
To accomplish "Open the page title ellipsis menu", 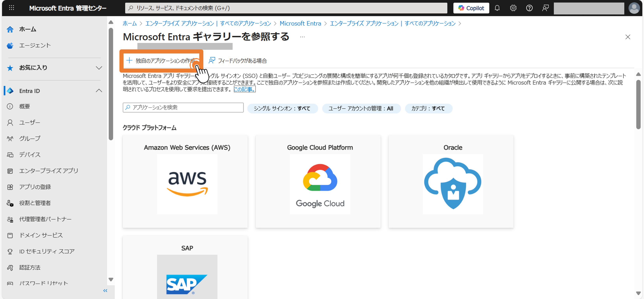I will pos(302,37).
